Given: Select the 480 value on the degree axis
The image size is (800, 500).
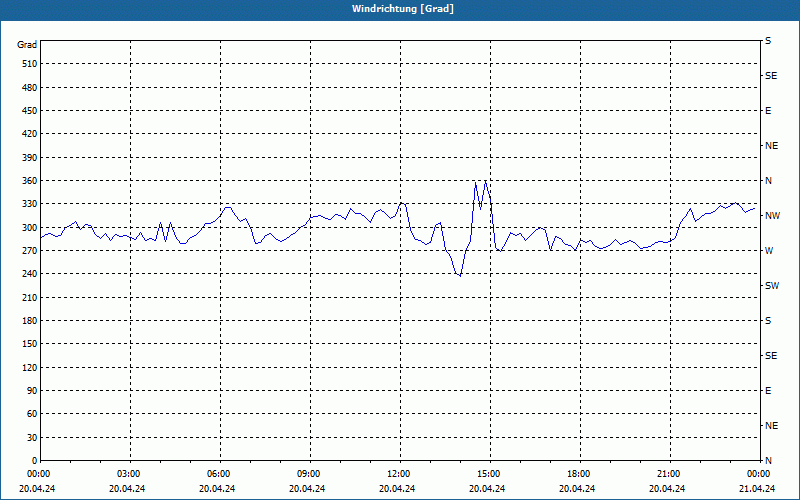Looking at the screenshot, I should click(30, 88).
